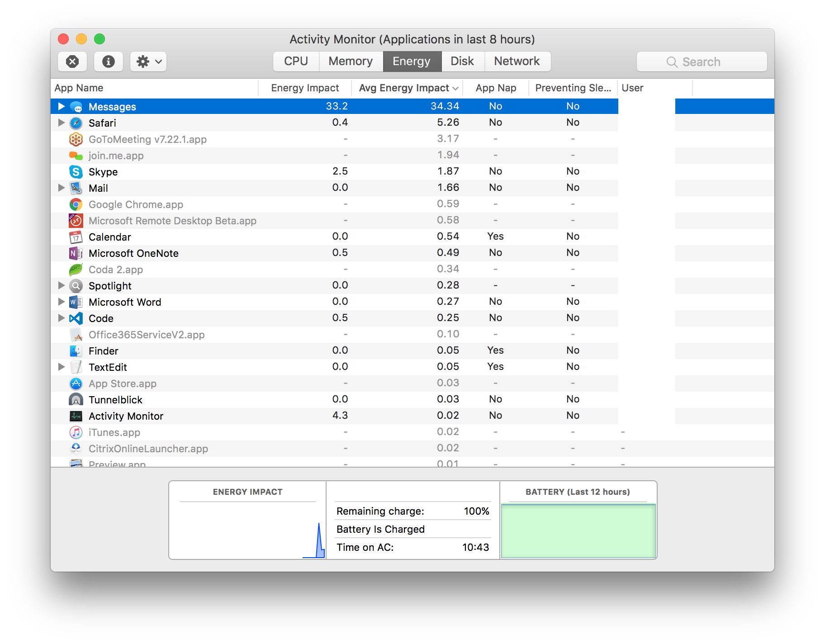The image size is (825, 644).
Task: Sort by App Nap column header
Action: point(496,88)
